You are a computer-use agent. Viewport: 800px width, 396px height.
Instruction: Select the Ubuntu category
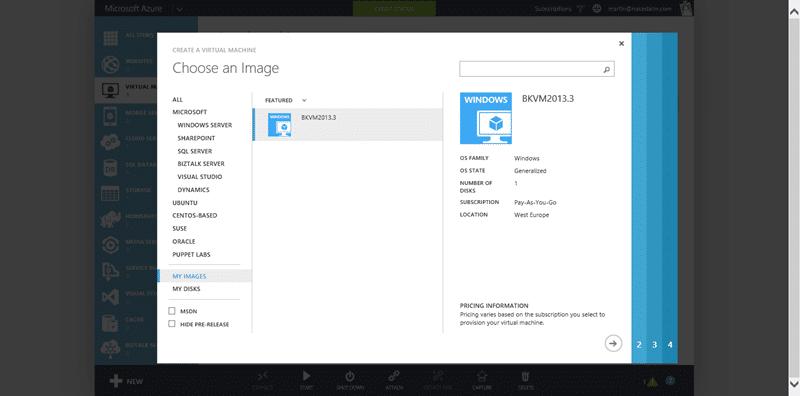[x=185, y=203]
